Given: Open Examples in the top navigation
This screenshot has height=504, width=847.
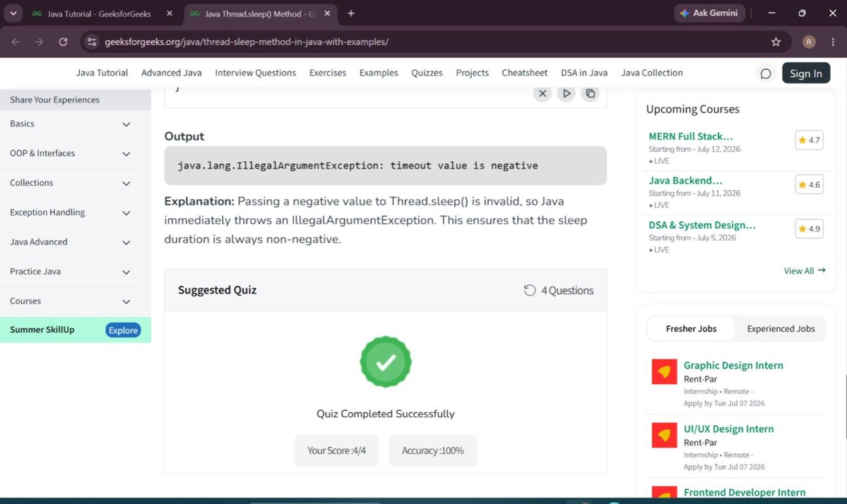Looking at the screenshot, I should pyautogui.click(x=379, y=73).
